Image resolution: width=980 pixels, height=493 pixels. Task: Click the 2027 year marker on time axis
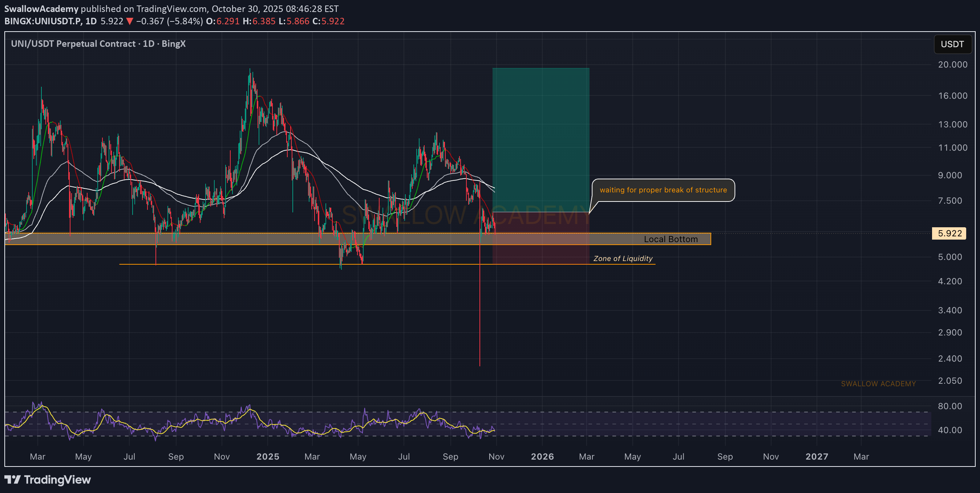coord(817,456)
